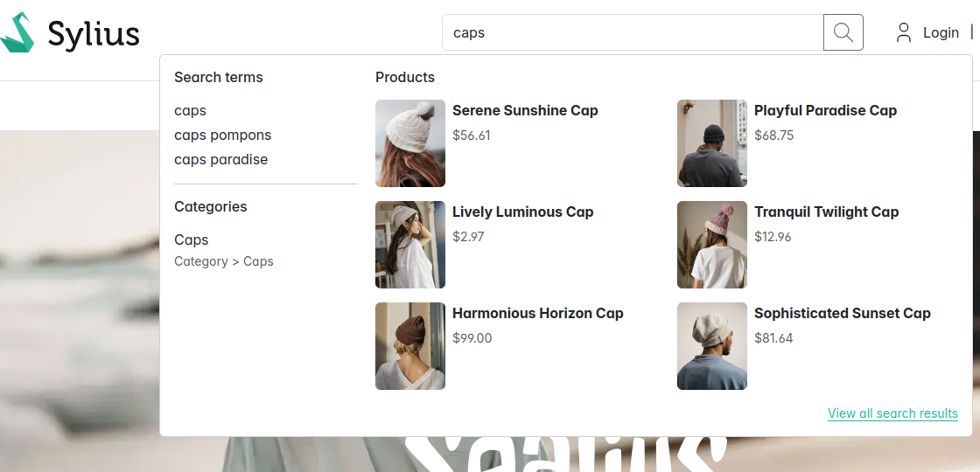Screen dimensions: 980x472
Task: Open the Login link
Action: [941, 32]
